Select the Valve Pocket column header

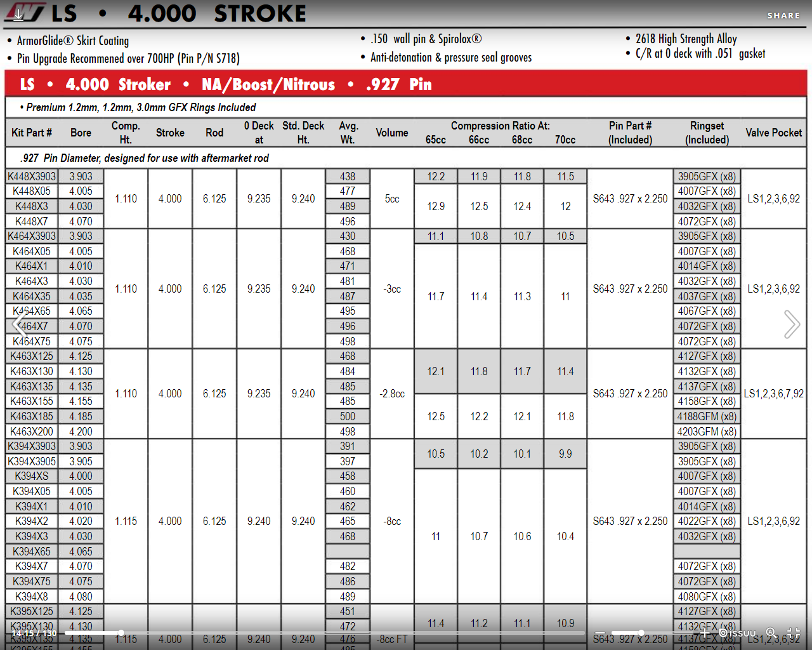pyautogui.click(x=774, y=133)
